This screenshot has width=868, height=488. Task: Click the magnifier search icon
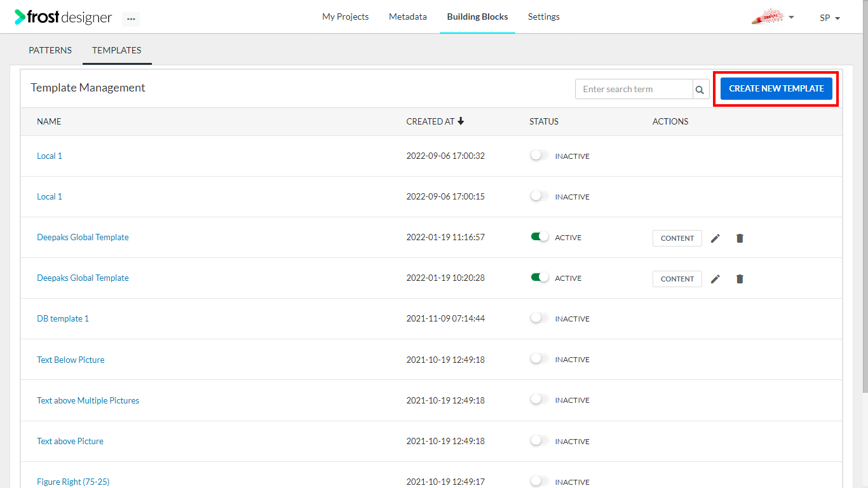coord(700,90)
